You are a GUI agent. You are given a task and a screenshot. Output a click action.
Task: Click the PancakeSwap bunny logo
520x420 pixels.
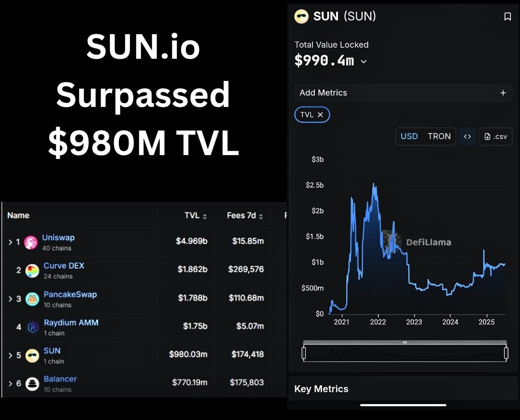point(32,299)
